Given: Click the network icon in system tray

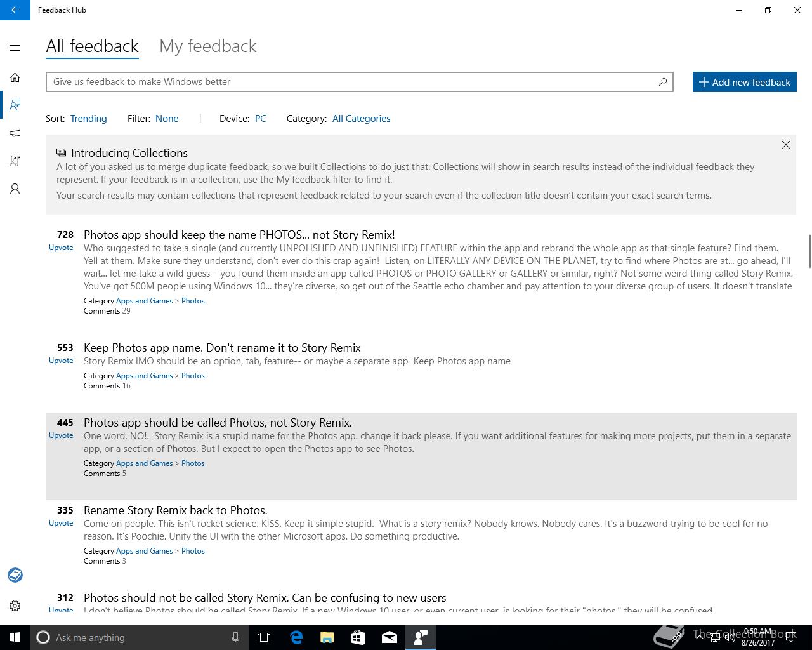Looking at the screenshot, I should (714, 638).
